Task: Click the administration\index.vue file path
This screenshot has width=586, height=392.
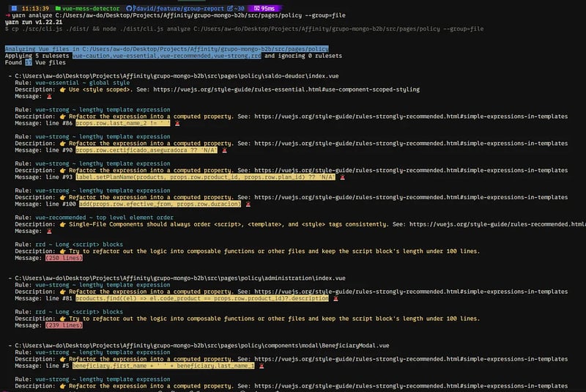Action: [180, 278]
